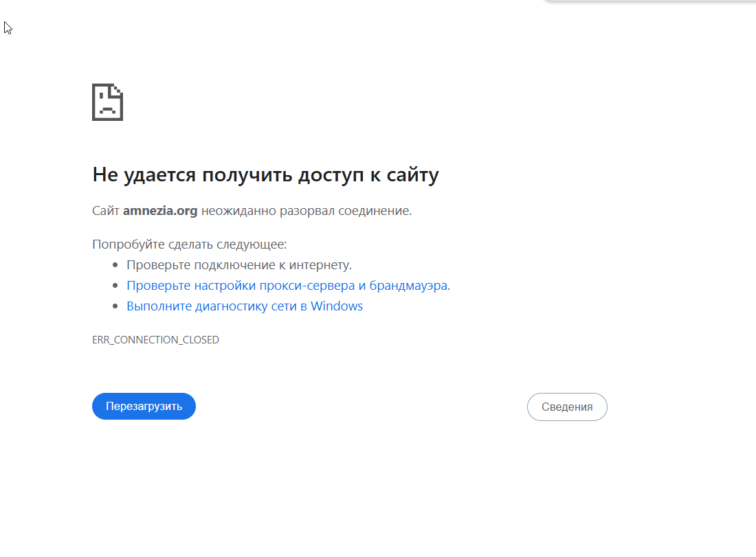Screen dimensions: 756x557
Task: Open the Сведения details button
Action: [567, 407]
